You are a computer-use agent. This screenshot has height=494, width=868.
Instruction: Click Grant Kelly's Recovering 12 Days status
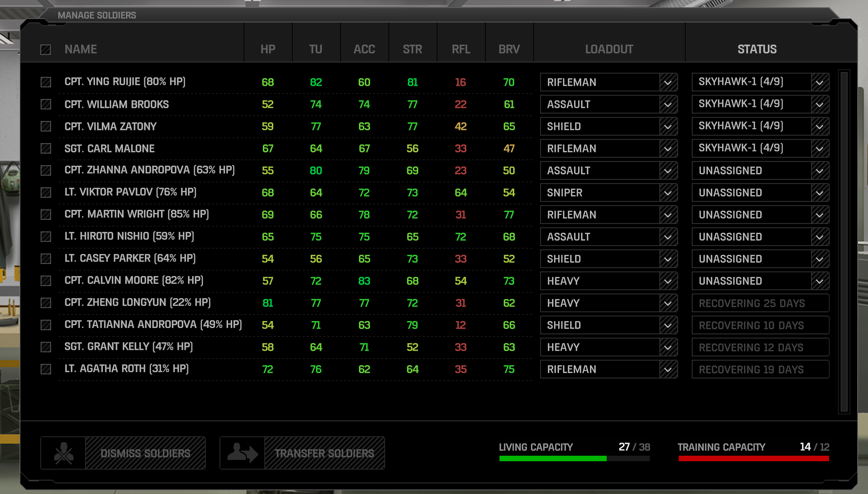(760, 347)
